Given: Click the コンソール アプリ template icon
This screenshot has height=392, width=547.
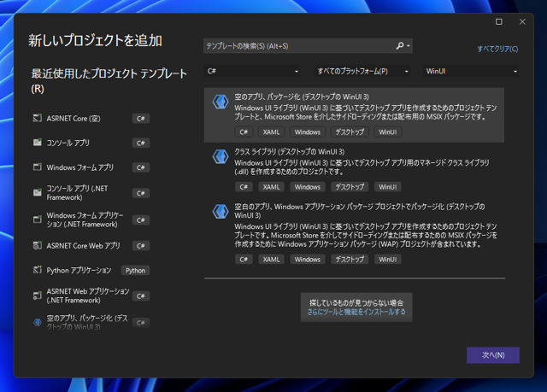Looking at the screenshot, I should click(x=38, y=143).
